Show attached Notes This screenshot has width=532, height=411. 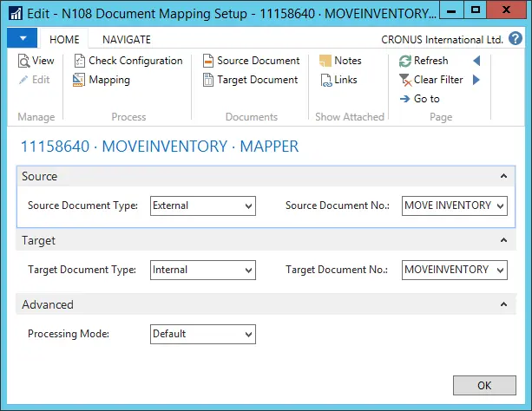(x=340, y=61)
